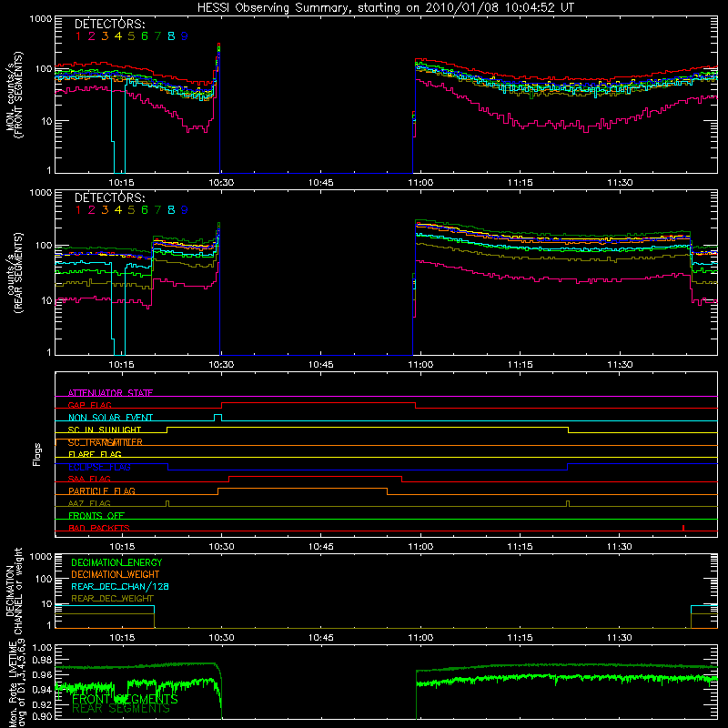Select the AAZ_FLAG label

(x=89, y=503)
